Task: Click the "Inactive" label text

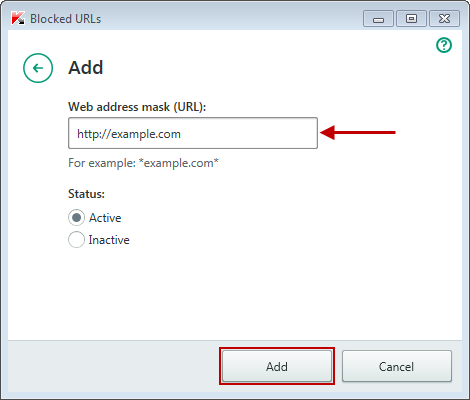Action: pos(109,240)
